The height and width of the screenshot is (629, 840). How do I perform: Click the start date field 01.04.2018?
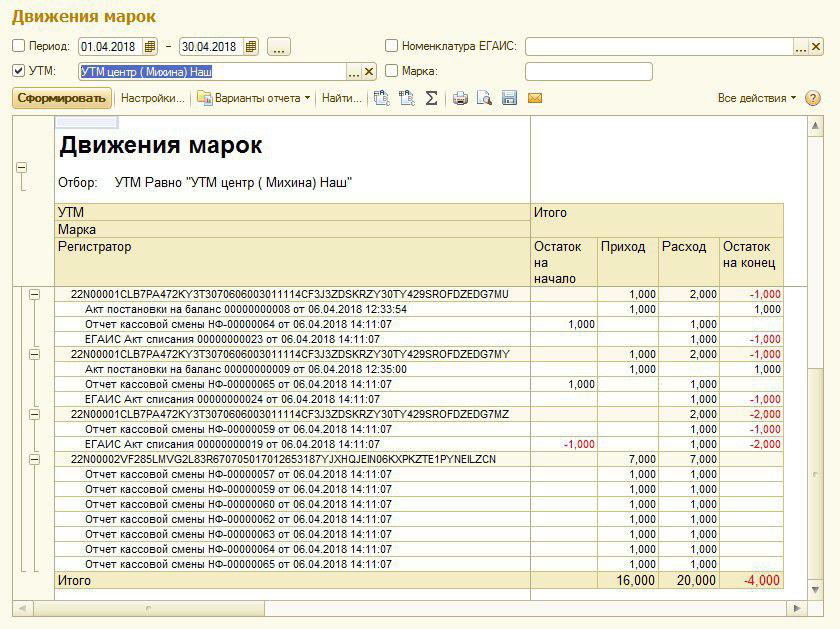point(111,47)
